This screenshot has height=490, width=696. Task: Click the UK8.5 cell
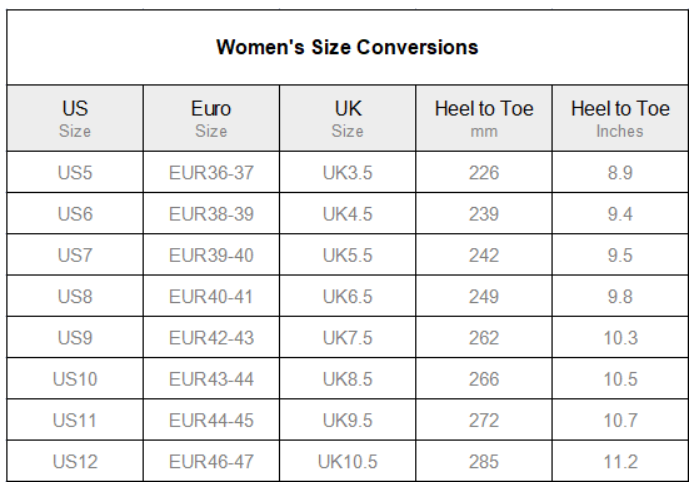(x=348, y=379)
